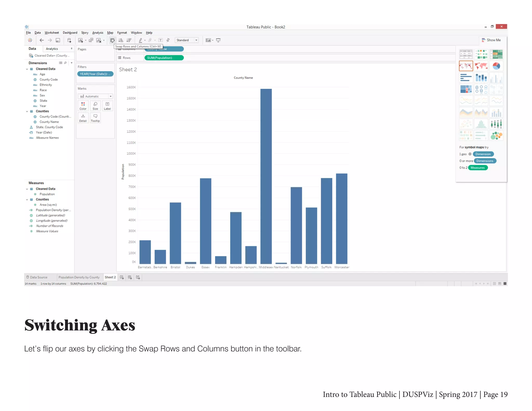This screenshot has height=411, width=532.
Task: Switch to the Analytics tab
Action: pyautogui.click(x=52, y=49)
